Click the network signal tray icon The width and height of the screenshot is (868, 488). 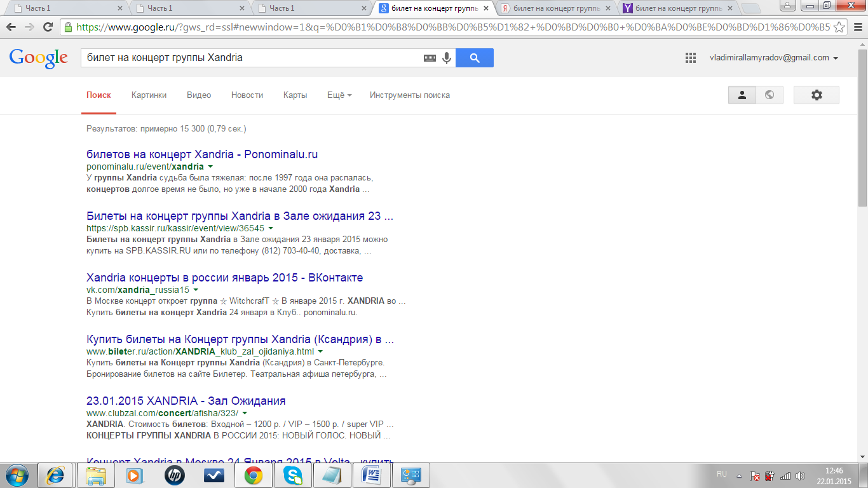pos(785,475)
